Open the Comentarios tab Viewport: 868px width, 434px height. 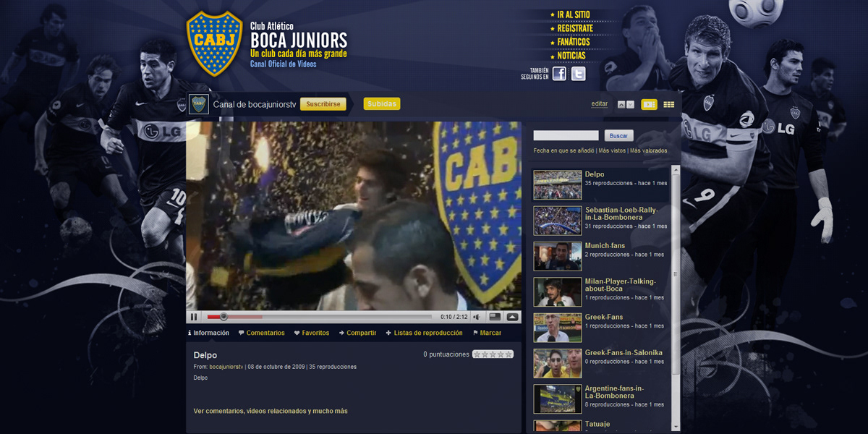point(261,333)
